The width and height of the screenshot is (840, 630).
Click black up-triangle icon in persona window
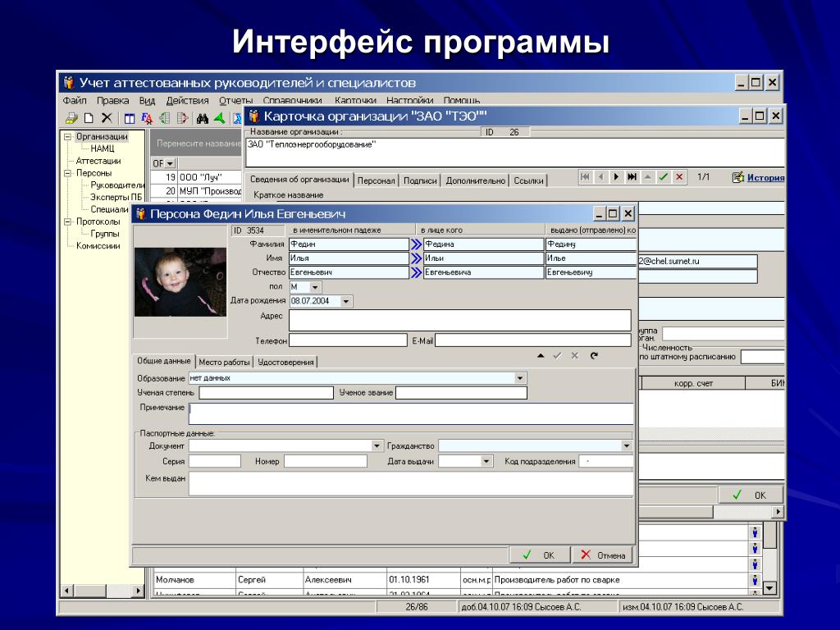[x=541, y=355]
